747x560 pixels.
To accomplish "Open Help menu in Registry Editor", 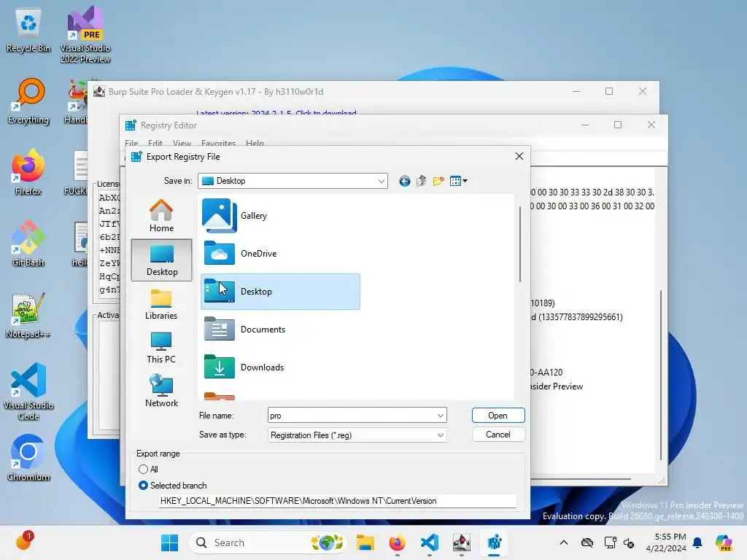I will pyautogui.click(x=255, y=143).
